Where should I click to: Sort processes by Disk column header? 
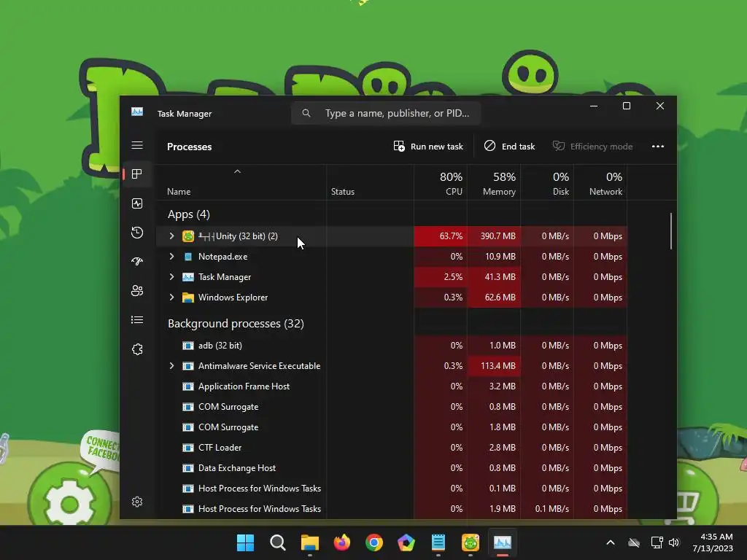(547, 183)
